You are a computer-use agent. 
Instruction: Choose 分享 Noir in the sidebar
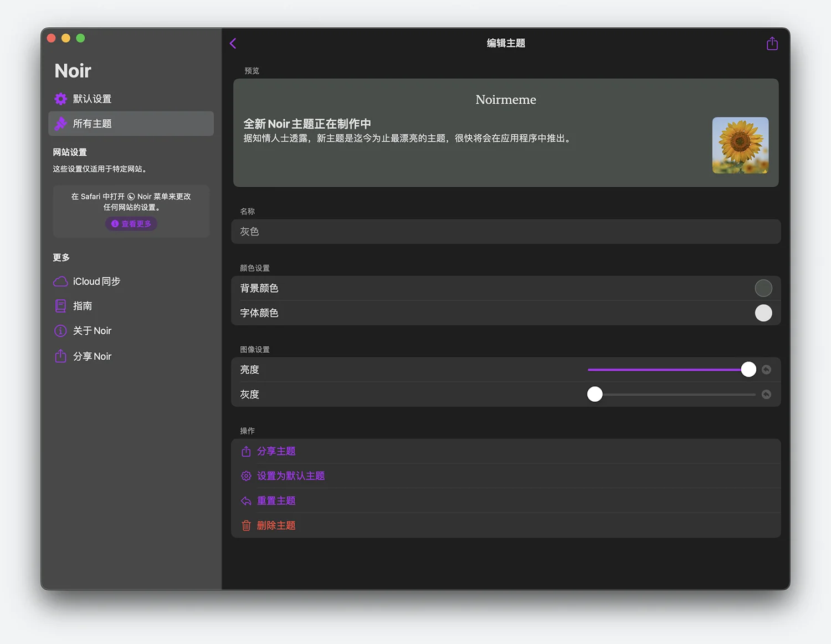(131, 356)
